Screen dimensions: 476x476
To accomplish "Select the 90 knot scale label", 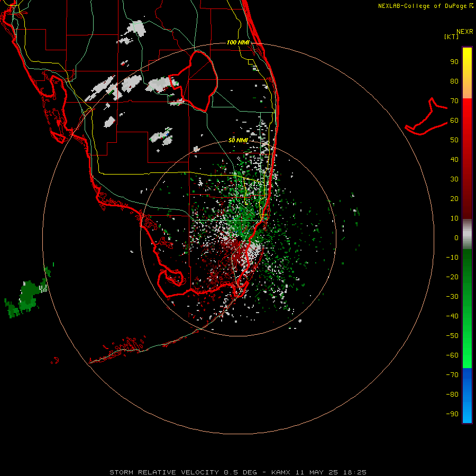I will pos(454,62).
